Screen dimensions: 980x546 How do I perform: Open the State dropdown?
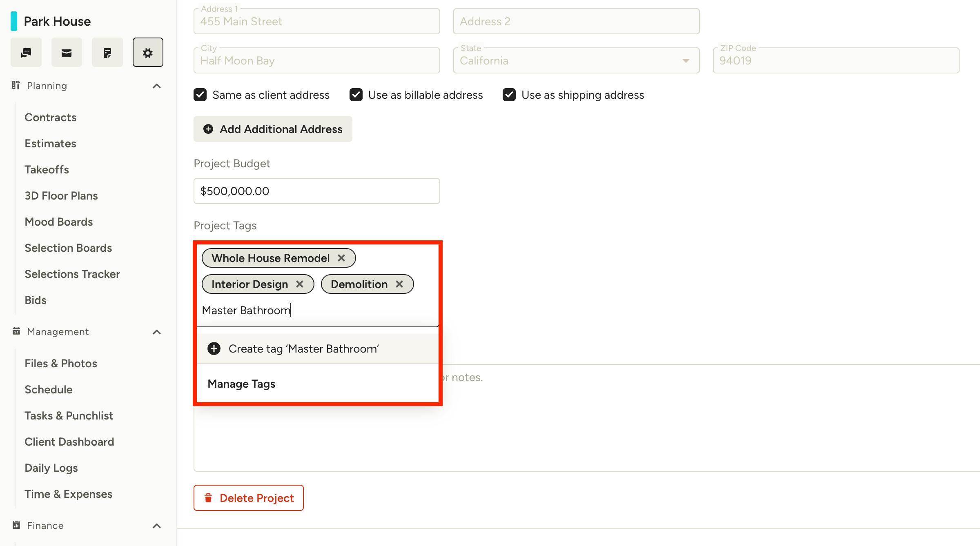[686, 61]
